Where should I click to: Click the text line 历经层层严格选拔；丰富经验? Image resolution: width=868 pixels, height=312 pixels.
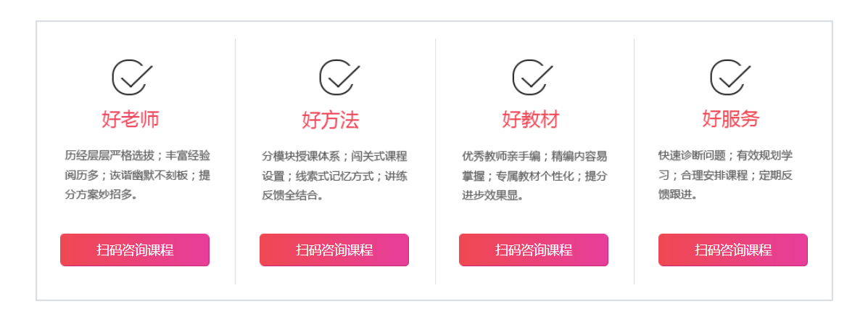coord(138,155)
